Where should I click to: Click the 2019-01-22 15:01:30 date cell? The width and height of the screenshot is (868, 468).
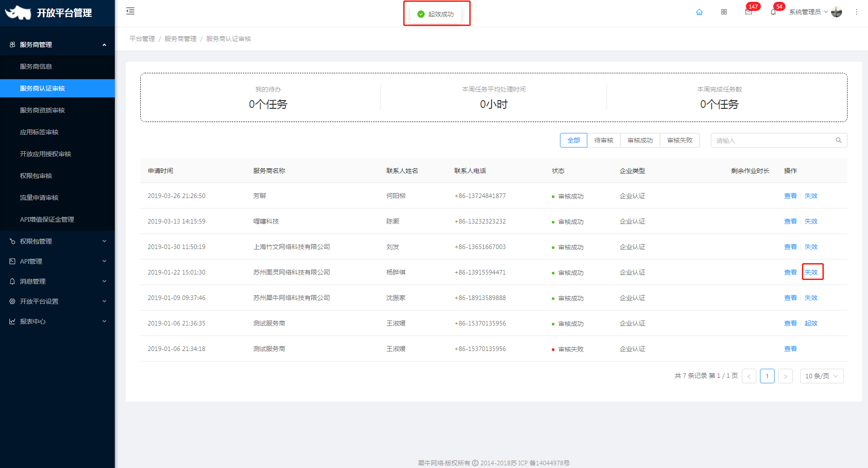click(176, 272)
